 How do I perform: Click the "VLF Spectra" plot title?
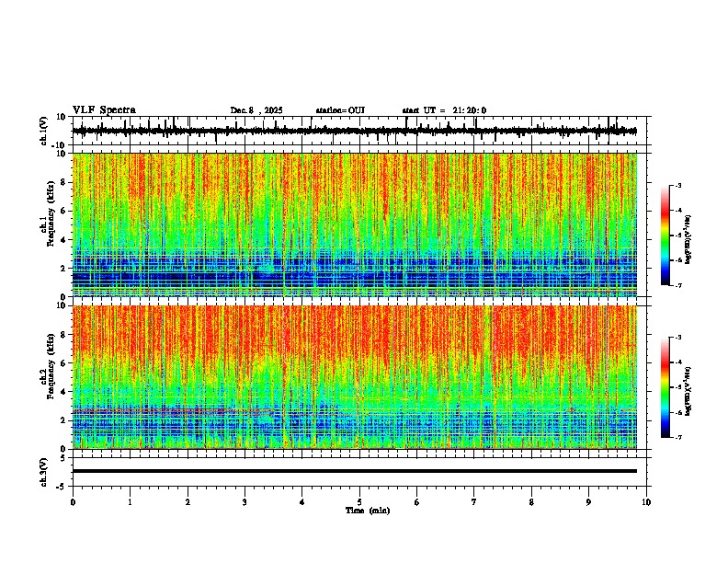pos(104,110)
